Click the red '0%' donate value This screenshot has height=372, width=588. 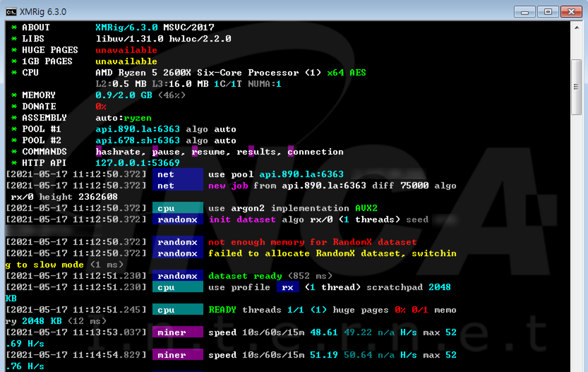[x=101, y=107]
